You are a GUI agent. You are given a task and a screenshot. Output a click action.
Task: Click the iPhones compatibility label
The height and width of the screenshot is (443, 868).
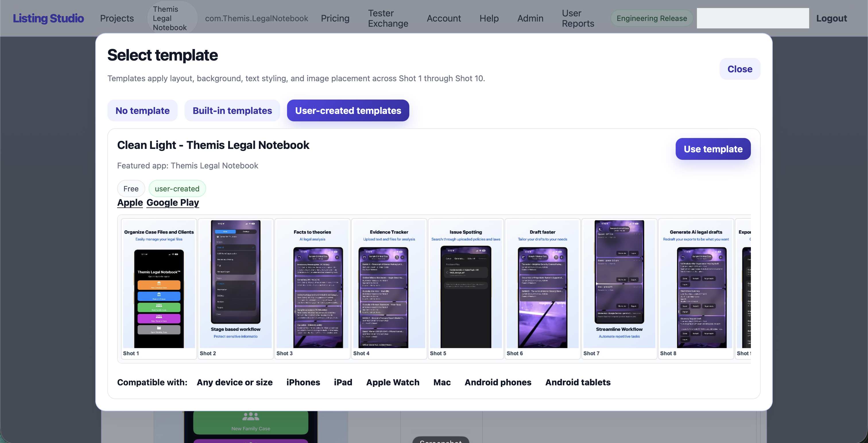tap(303, 382)
